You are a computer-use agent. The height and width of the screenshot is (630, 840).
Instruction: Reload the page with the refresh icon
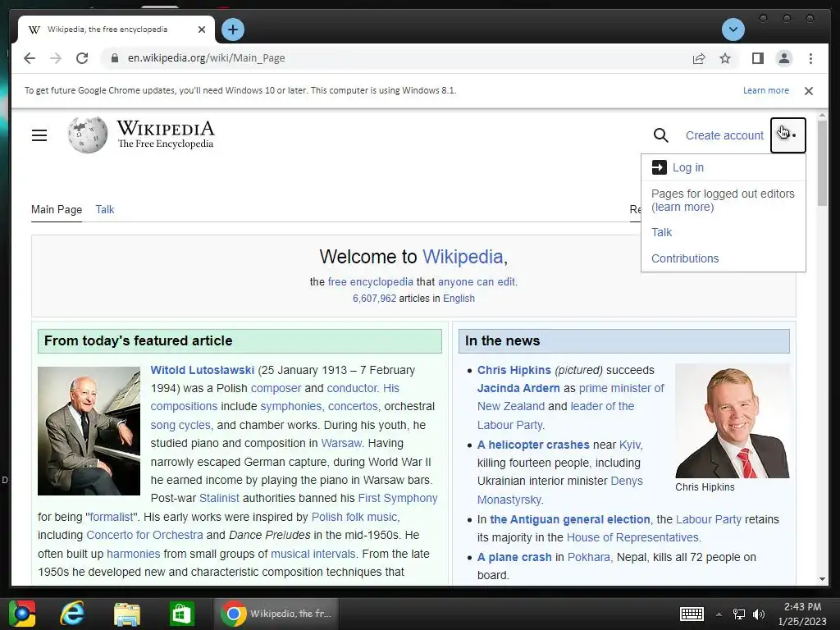[82, 58]
